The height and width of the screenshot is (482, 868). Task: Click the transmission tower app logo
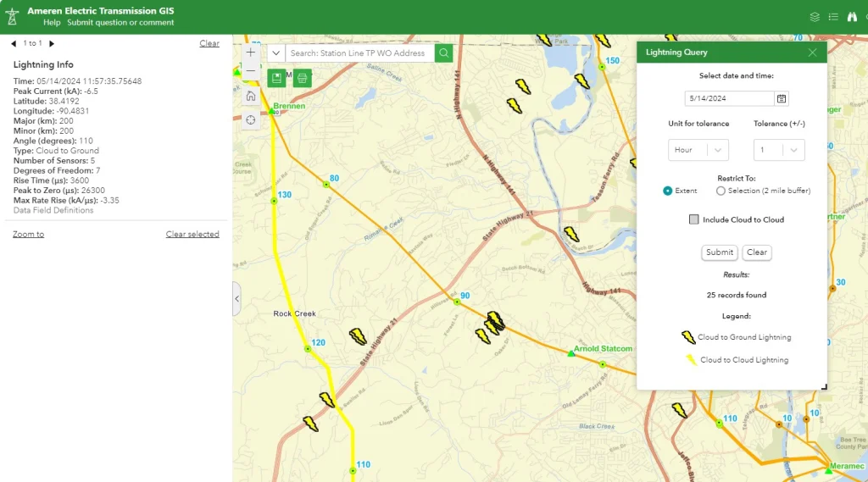pos(12,17)
